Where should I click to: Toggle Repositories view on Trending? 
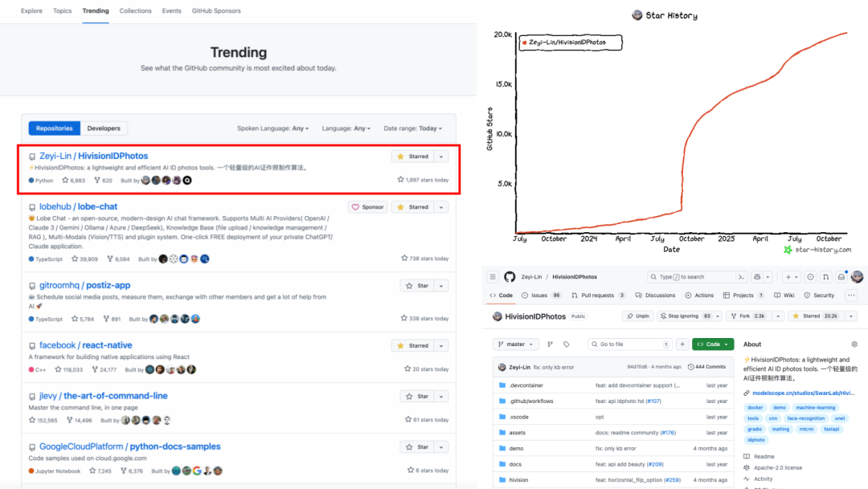pyautogui.click(x=55, y=128)
